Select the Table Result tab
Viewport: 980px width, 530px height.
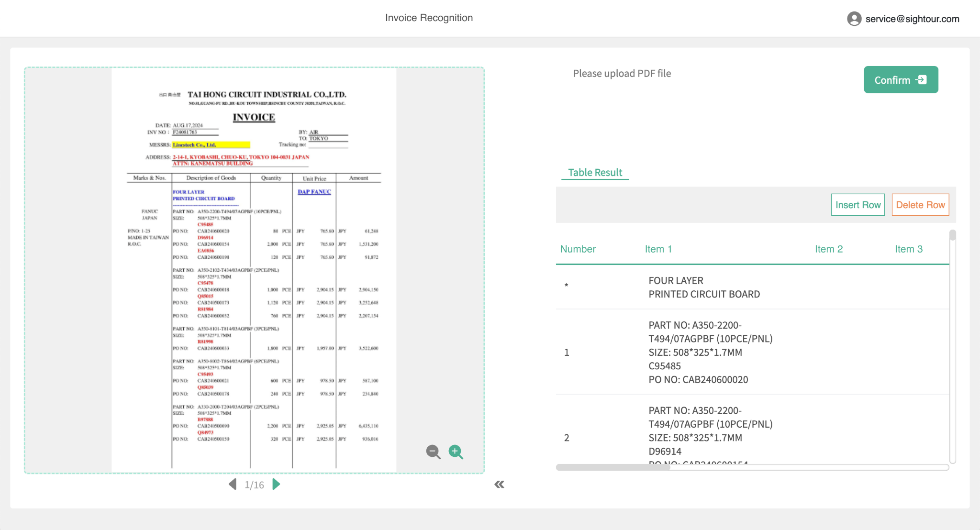coord(595,173)
